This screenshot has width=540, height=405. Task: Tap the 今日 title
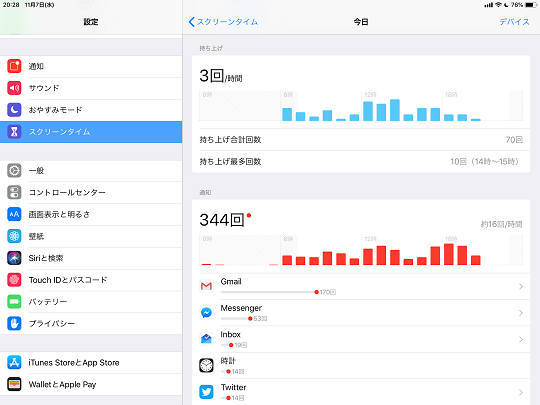[x=361, y=22]
